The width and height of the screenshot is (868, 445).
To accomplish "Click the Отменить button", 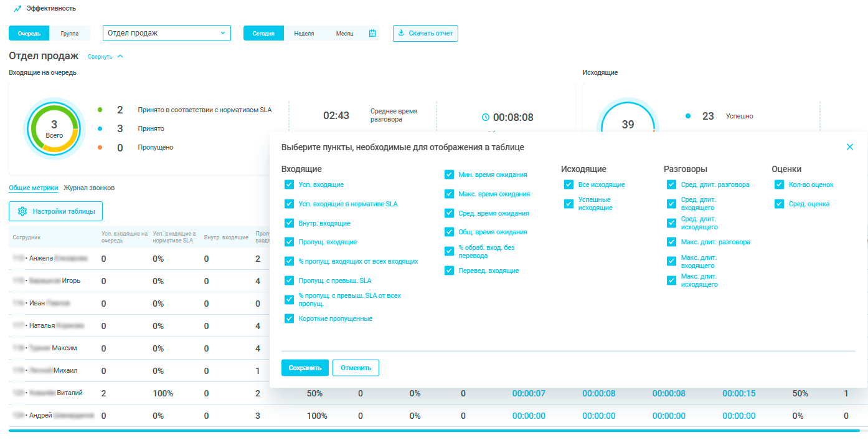I will coord(356,368).
